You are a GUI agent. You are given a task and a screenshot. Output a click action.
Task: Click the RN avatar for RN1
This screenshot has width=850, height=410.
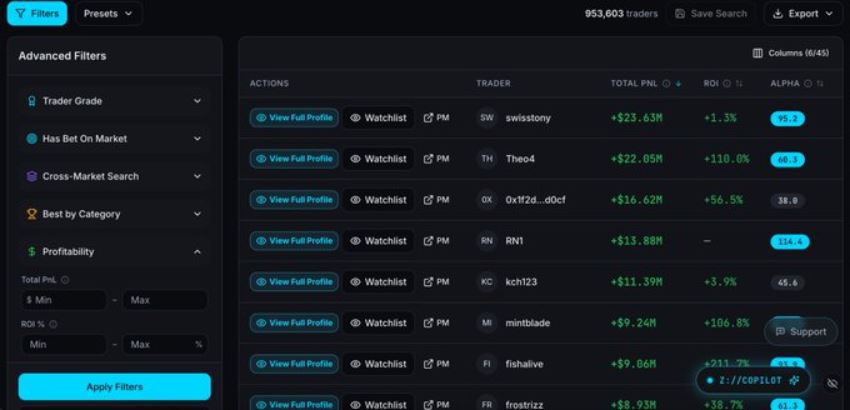coord(487,241)
